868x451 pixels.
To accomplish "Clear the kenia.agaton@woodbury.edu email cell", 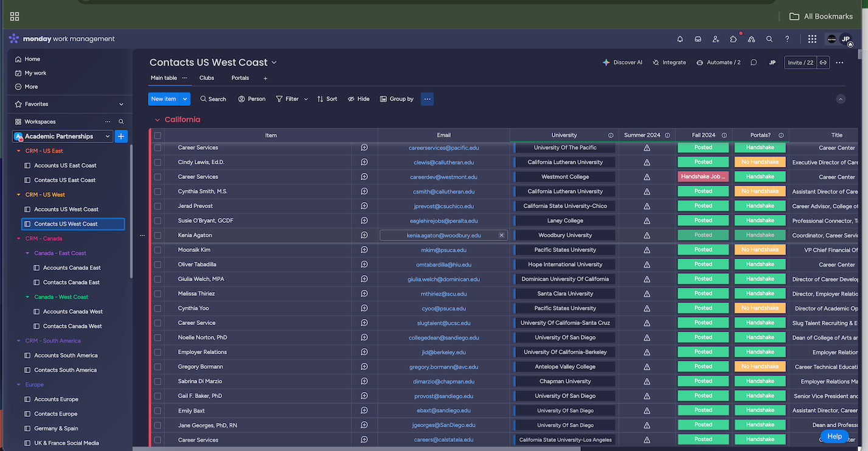I will (x=502, y=235).
